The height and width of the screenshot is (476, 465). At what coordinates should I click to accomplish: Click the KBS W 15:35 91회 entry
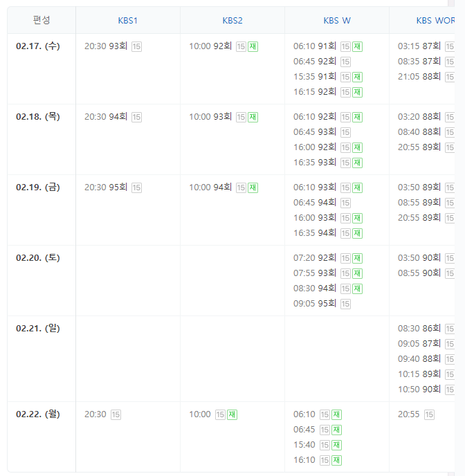(x=315, y=77)
